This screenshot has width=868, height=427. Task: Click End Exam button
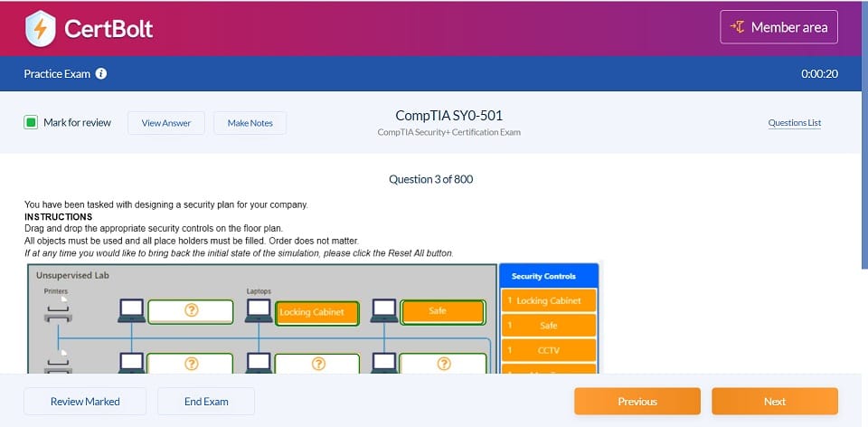(206, 401)
